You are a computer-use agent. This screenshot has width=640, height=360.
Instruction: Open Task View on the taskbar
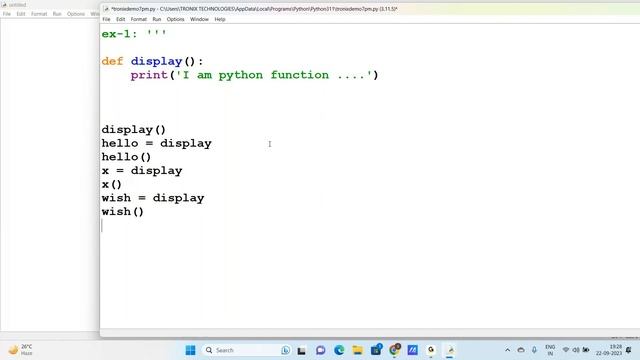coord(302,350)
